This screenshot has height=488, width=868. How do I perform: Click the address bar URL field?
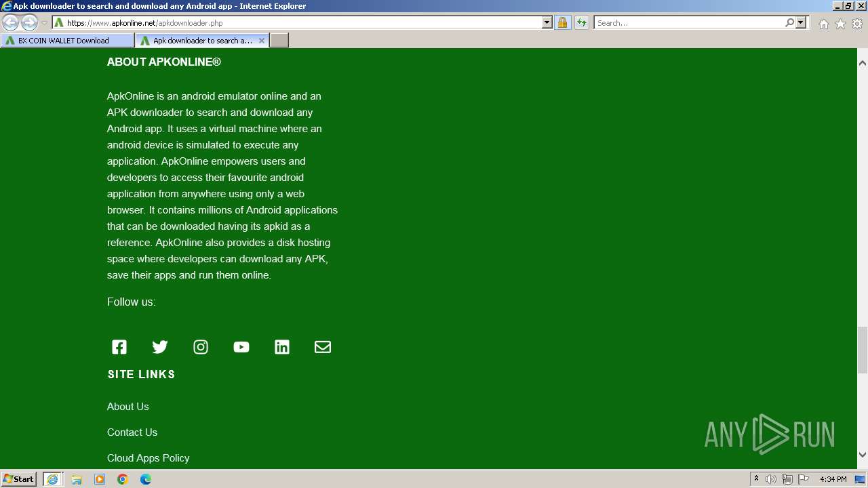[304, 22]
